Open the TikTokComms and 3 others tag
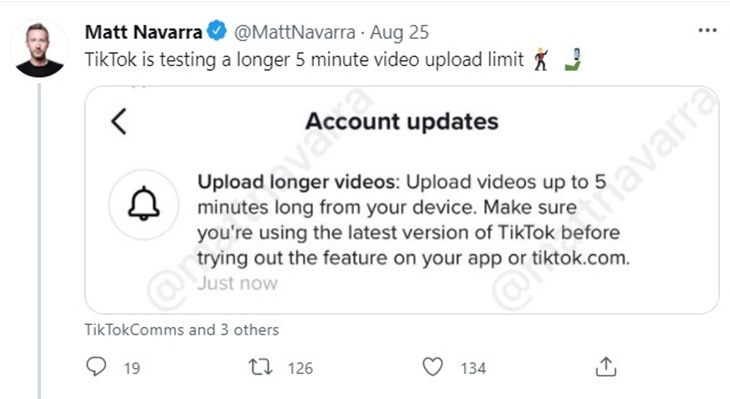The width and height of the screenshot is (730, 399). [x=182, y=330]
